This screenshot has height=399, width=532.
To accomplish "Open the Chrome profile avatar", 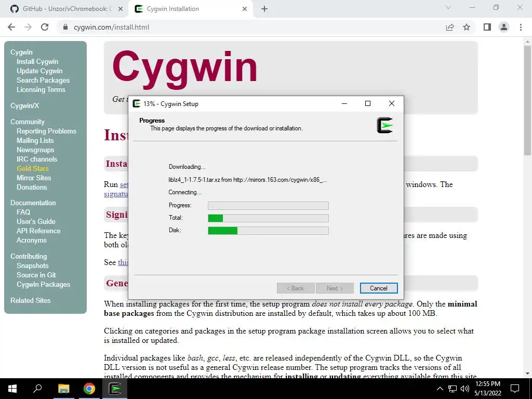I will click(504, 27).
